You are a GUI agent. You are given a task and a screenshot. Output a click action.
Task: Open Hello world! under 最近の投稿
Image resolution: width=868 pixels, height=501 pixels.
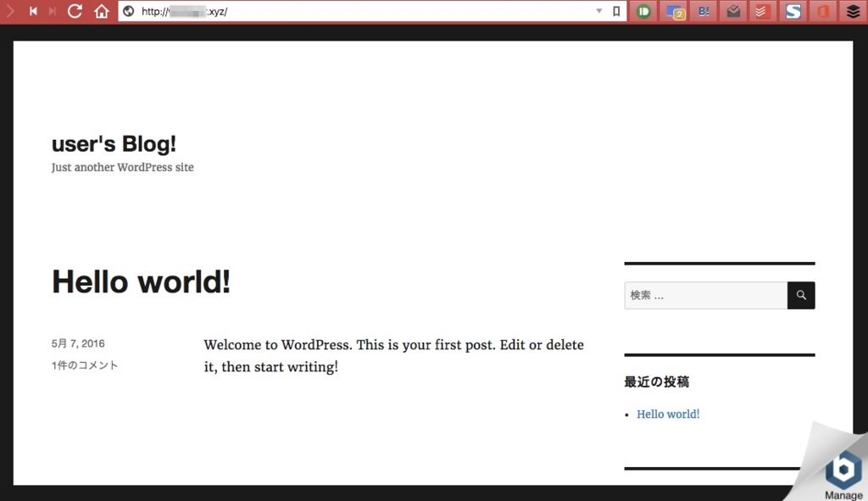pyautogui.click(x=668, y=414)
